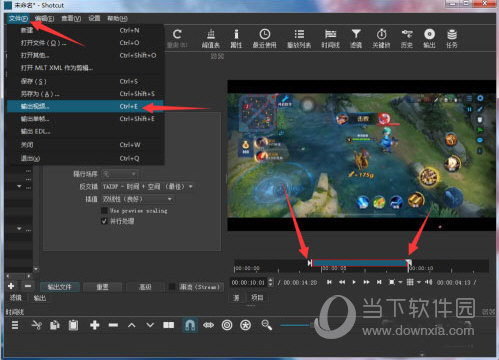
Task: Uncheck the parallel processing (并行处理) checkbox
Action: (x=104, y=221)
